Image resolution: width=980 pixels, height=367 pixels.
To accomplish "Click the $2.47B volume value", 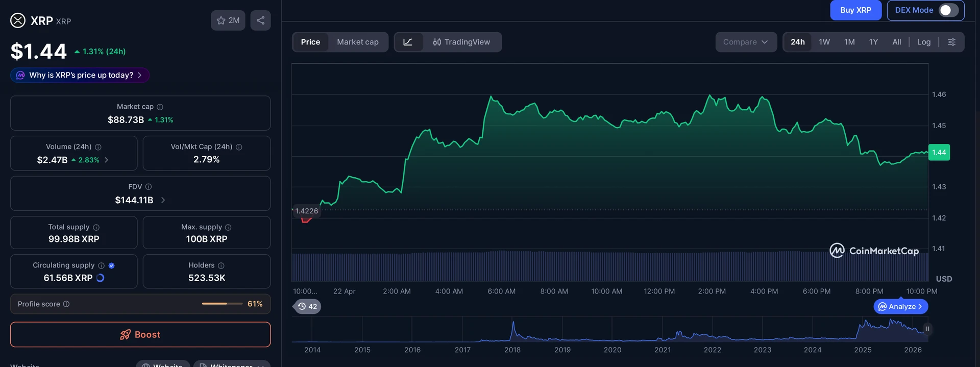I will click(x=52, y=160).
